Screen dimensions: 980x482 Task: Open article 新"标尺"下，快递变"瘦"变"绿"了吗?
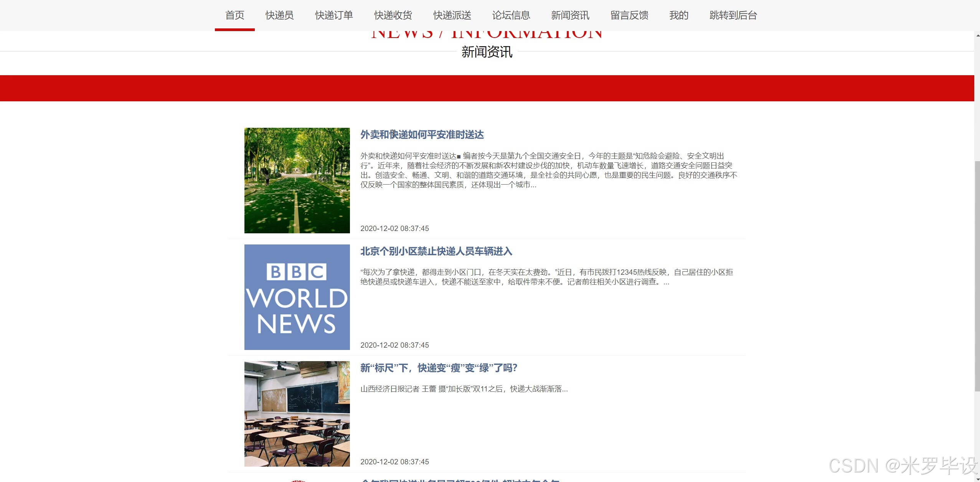tap(439, 368)
